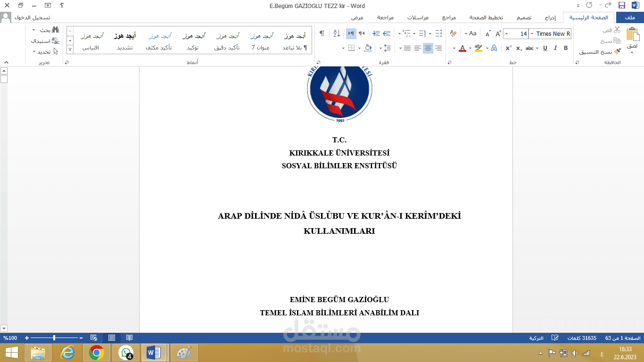Viewport: 644px width, 362px height.
Task: Click the Save icon in the title bar
Action: tap(621, 6)
